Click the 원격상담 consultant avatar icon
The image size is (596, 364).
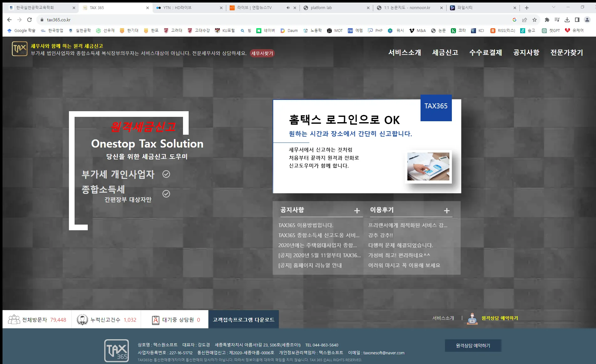click(x=472, y=319)
